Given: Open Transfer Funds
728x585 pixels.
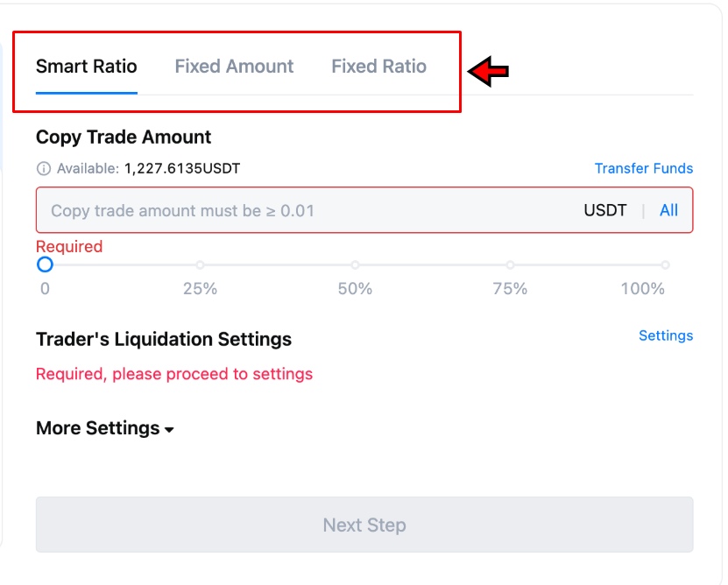Looking at the screenshot, I should (644, 168).
